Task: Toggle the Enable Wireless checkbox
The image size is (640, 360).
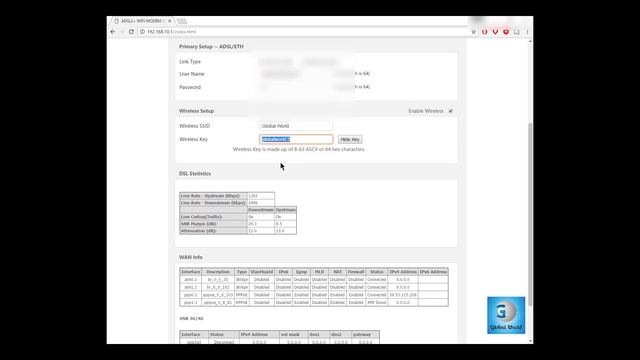Action: click(451, 111)
